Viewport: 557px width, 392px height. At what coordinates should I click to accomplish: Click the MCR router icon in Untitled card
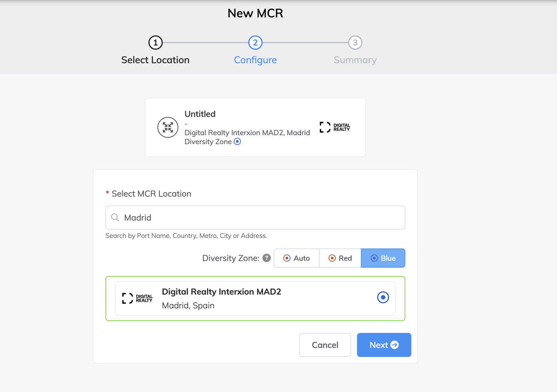pos(168,127)
